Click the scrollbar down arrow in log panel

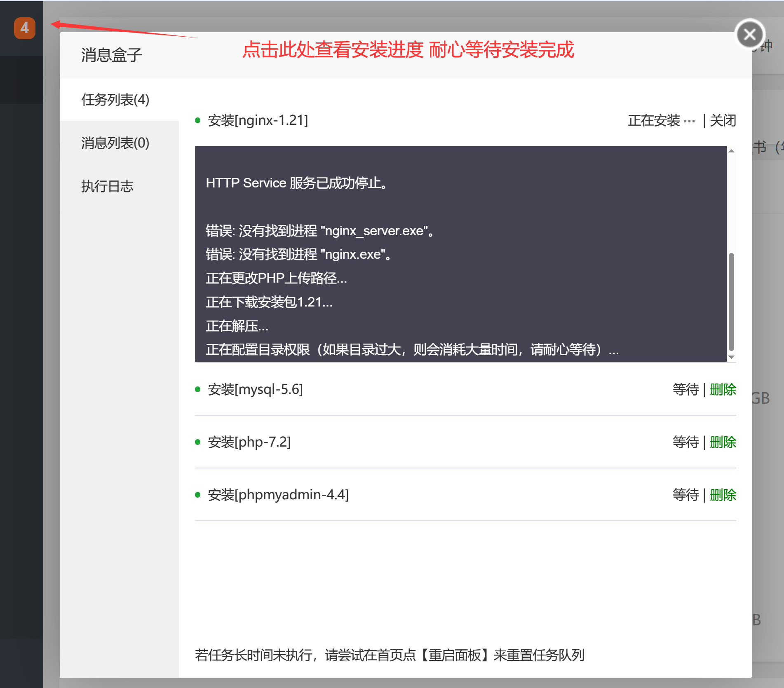point(731,356)
